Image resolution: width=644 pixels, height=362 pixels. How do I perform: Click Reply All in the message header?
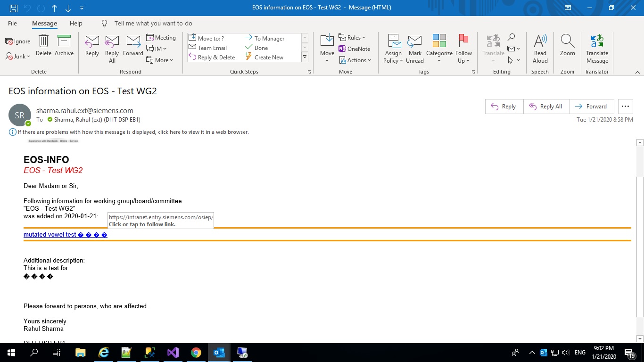[545, 107]
